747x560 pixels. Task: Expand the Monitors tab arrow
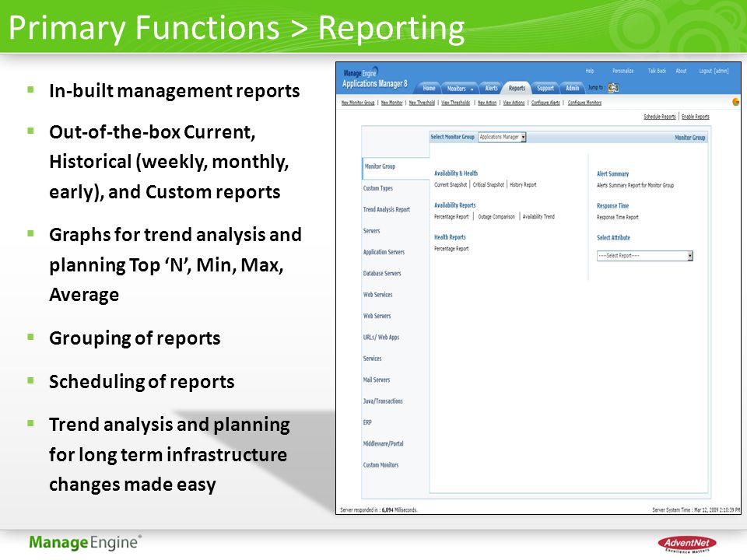(x=472, y=89)
